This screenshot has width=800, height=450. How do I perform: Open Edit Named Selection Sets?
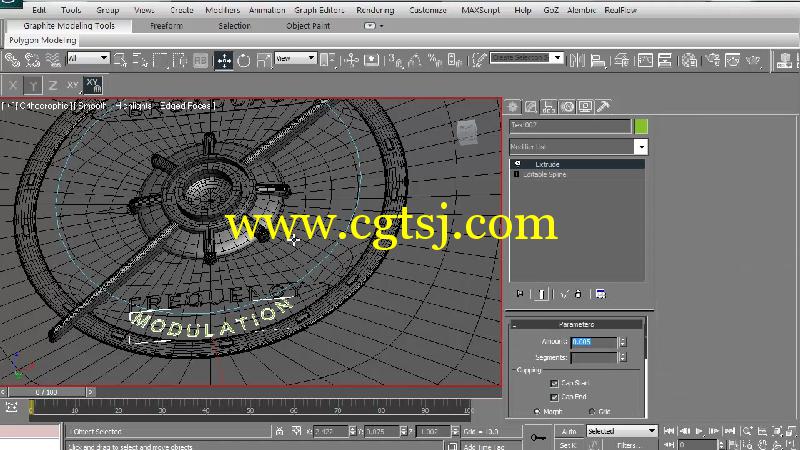tap(478, 60)
